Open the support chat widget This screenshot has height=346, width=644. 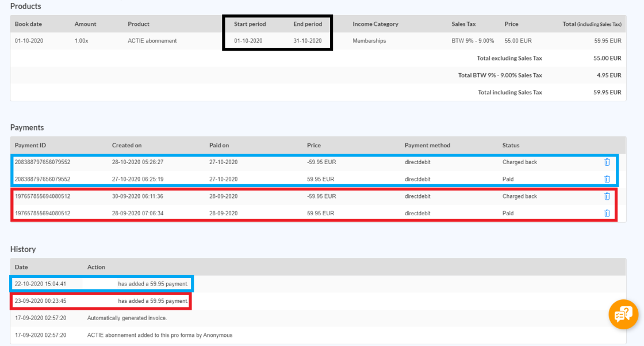(623, 314)
